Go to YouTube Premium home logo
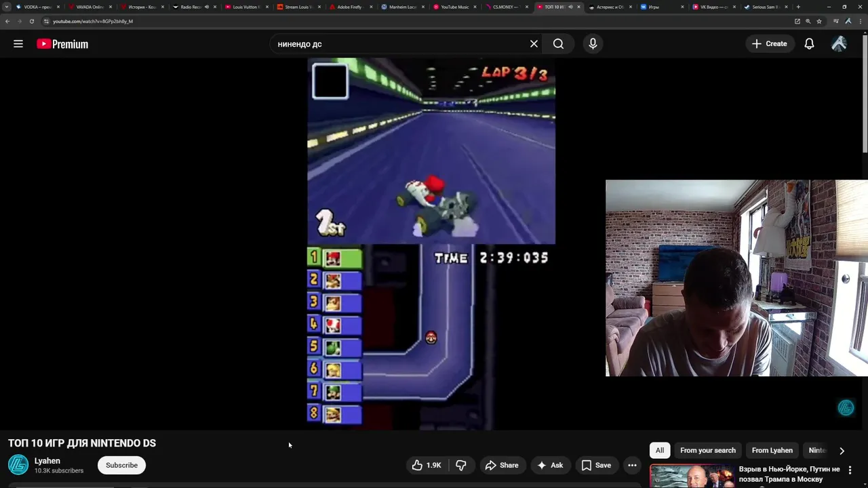 (62, 44)
